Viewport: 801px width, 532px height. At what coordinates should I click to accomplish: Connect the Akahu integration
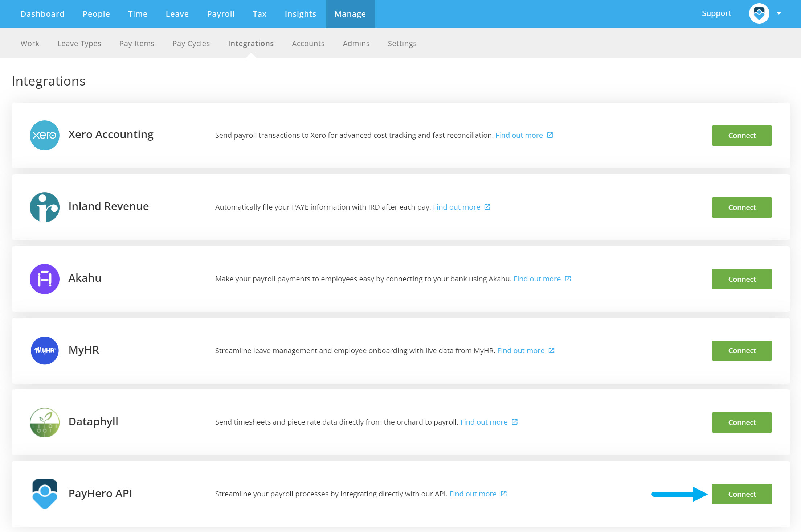(742, 279)
